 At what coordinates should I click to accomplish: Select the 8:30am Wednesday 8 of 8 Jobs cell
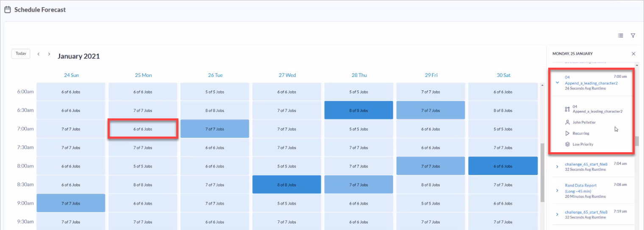(287, 185)
